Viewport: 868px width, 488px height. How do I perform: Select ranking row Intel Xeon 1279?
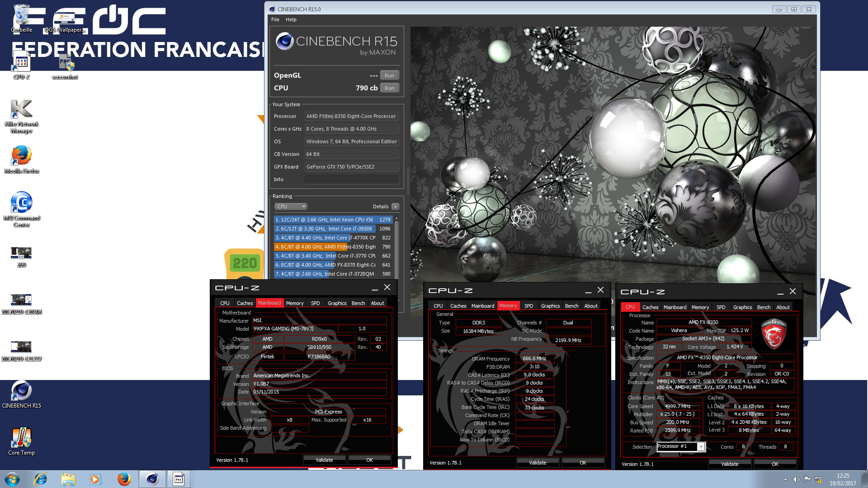coord(333,220)
